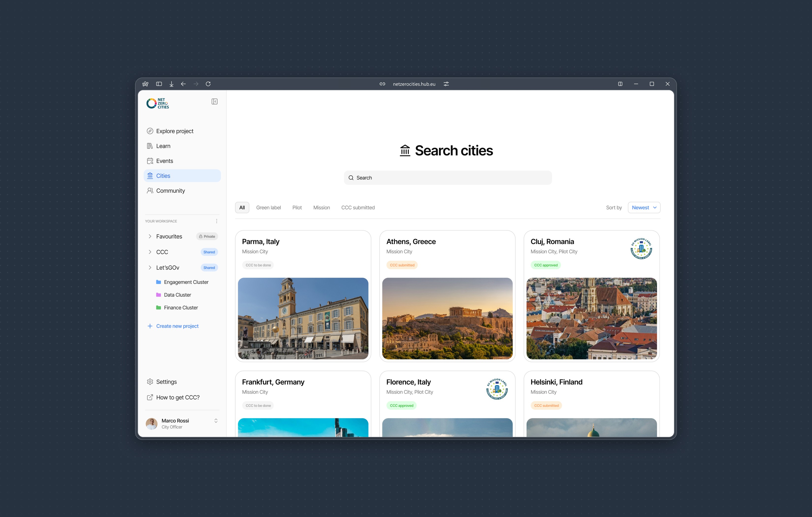Open the How to get CCC? link
This screenshot has width=812, height=517.
pyautogui.click(x=178, y=397)
